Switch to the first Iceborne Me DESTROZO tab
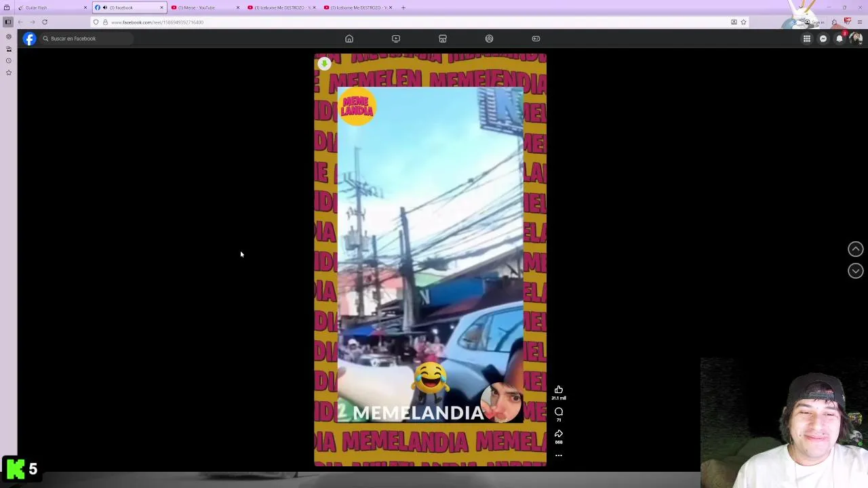This screenshot has height=488, width=868. coord(281,7)
